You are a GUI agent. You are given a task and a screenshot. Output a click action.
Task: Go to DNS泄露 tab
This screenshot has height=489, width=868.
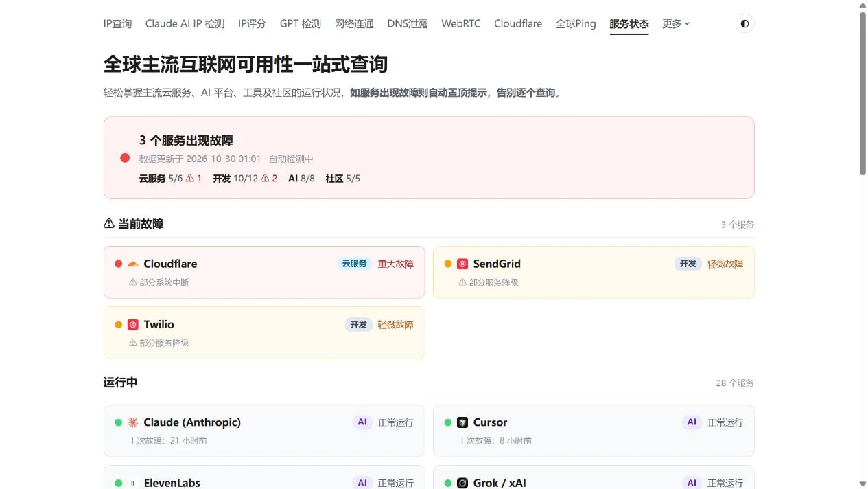408,23
